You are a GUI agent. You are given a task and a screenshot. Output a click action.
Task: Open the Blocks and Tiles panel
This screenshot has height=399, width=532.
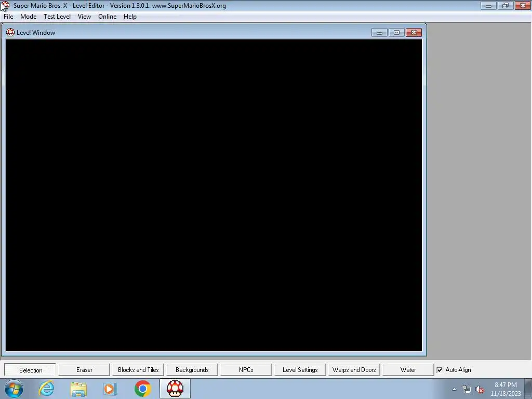pos(138,370)
